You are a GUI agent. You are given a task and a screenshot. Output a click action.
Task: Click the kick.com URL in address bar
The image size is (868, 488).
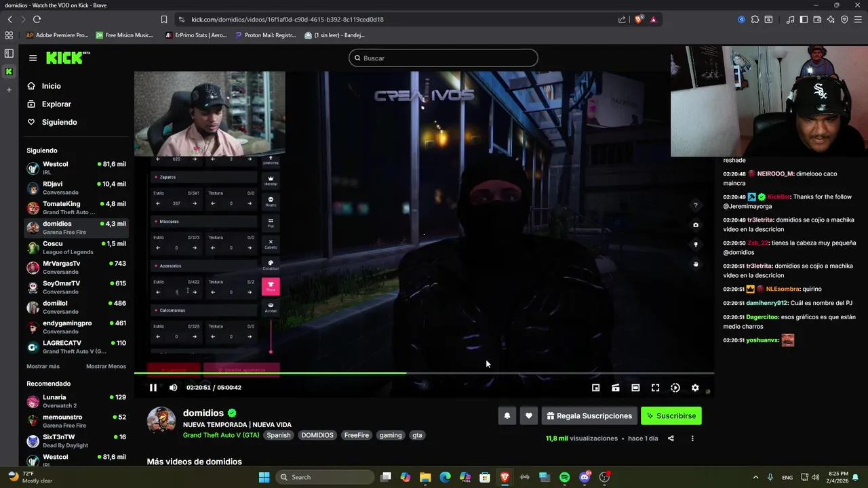point(288,20)
